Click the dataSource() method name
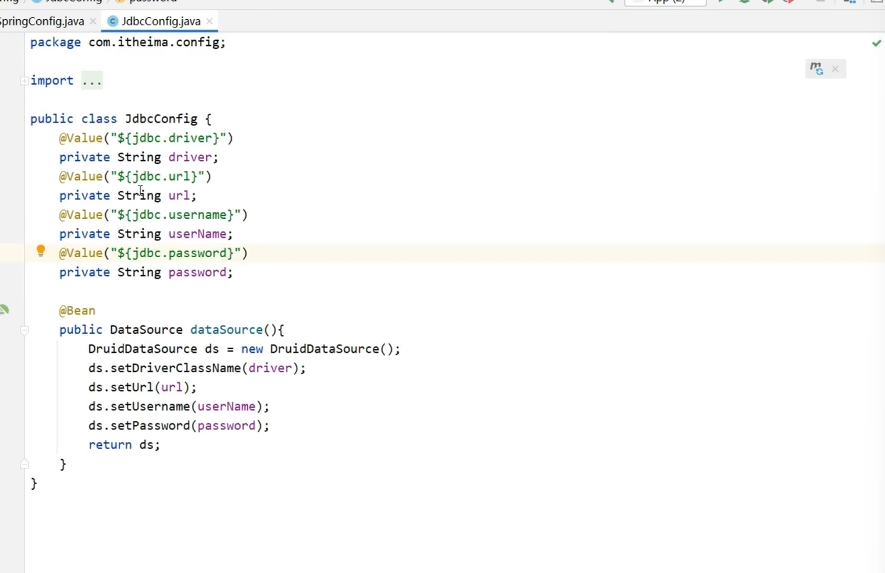Screen dimensions: 885x573 click(226, 330)
